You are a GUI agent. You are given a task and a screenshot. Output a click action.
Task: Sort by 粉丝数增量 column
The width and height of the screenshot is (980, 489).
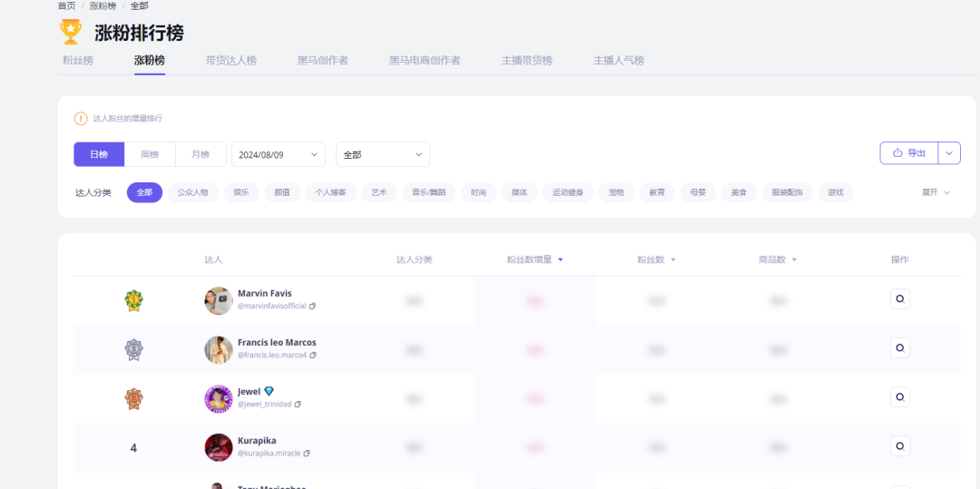click(x=535, y=259)
